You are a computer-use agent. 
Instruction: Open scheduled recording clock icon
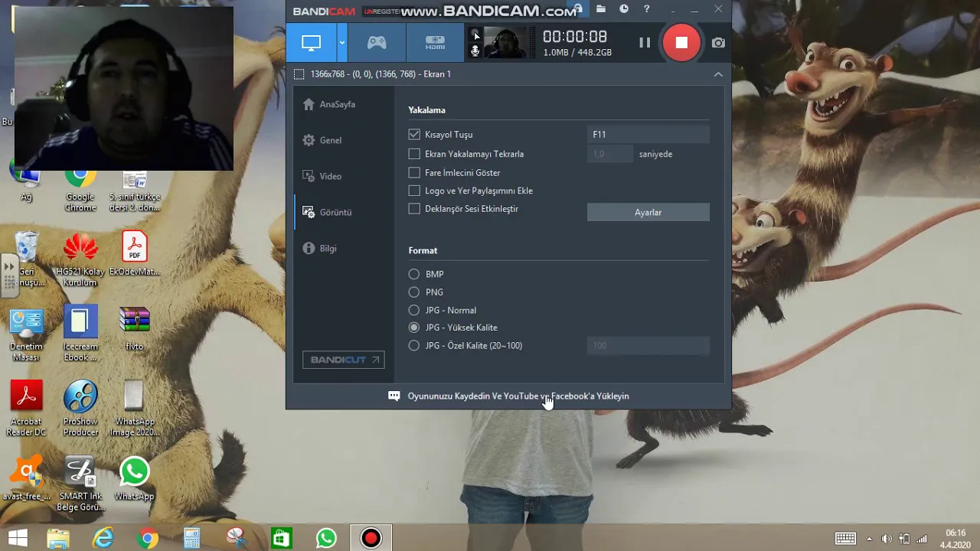[x=624, y=9]
